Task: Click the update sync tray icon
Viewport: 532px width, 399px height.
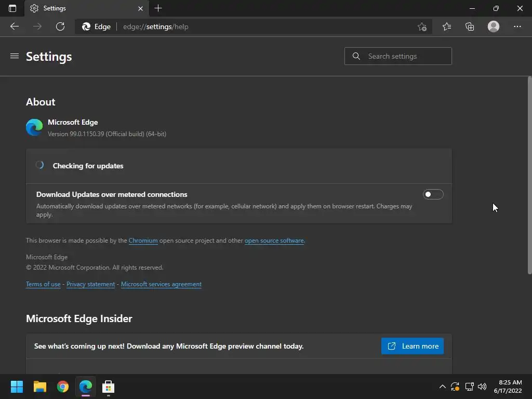Action: [x=455, y=387]
